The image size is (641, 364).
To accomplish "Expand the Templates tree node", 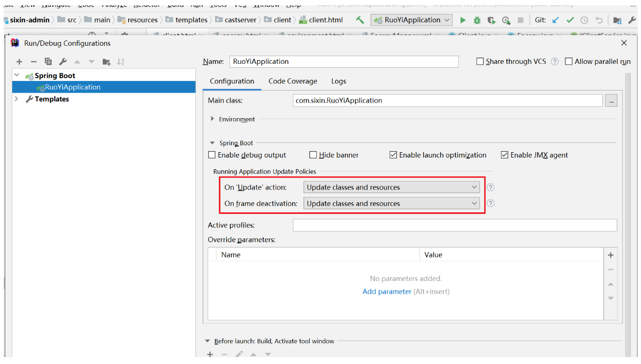I will pos(17,99).
